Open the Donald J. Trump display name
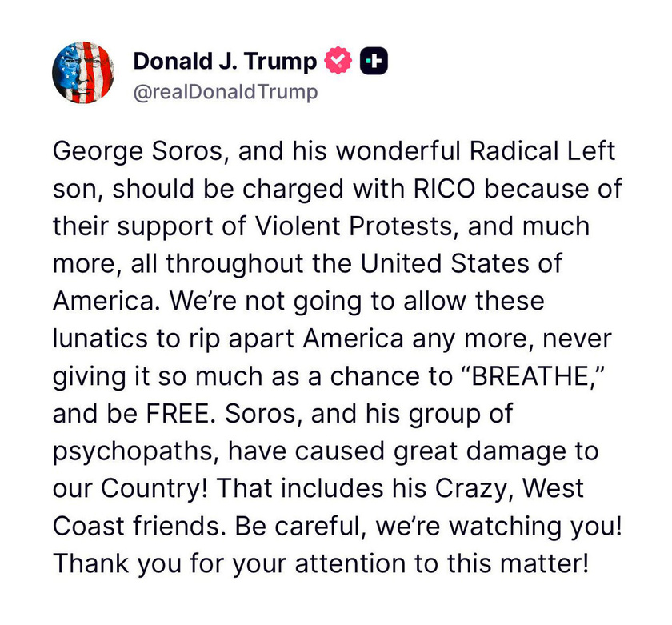 pyautogui.click(x=225, y=61)
